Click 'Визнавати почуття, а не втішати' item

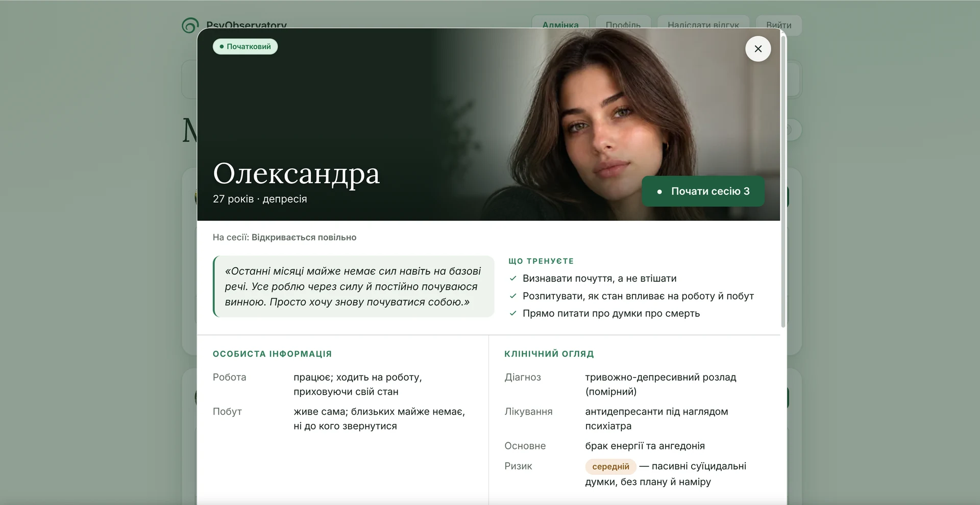tap(599, 279)
